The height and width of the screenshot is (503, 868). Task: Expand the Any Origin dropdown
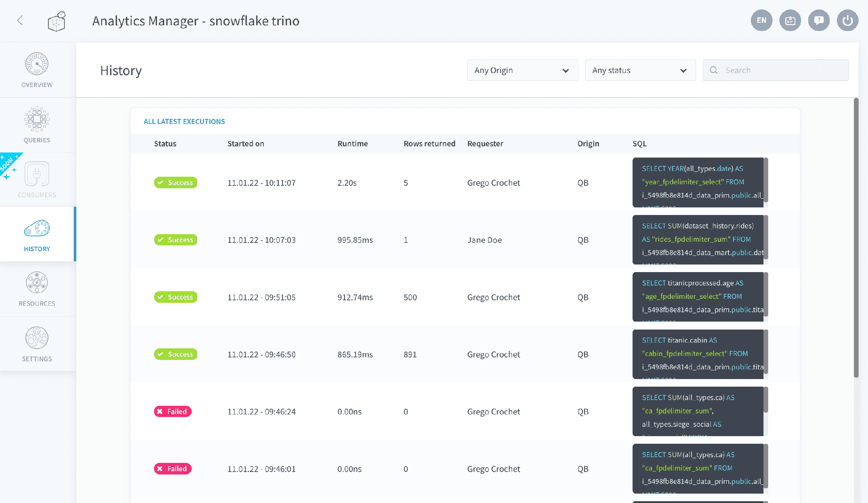[522, 70]
